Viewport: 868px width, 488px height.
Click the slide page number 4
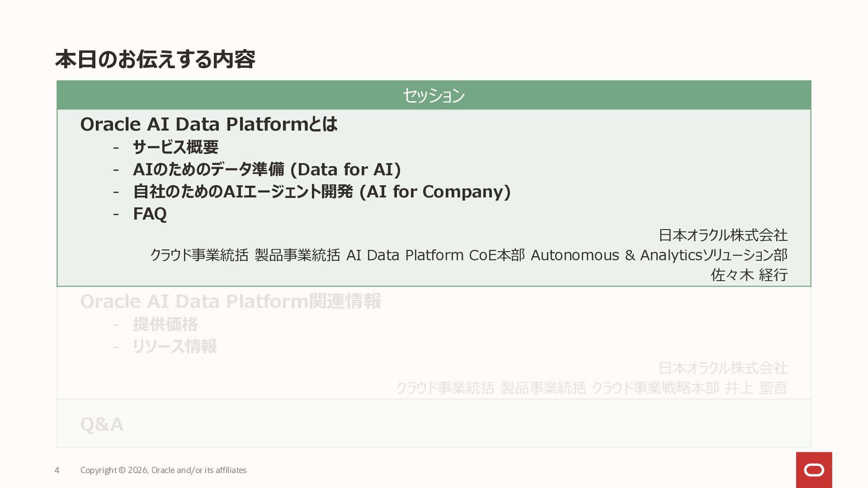coord(57,470)
